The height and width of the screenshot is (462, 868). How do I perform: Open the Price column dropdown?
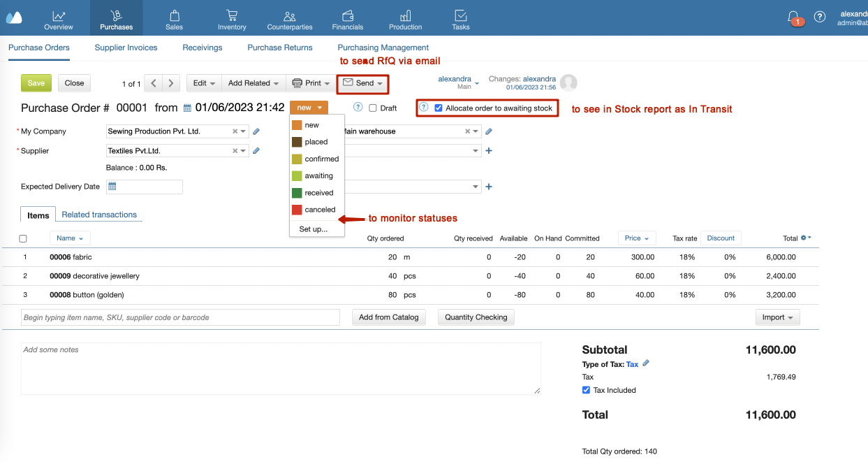[x=637, y=238]
